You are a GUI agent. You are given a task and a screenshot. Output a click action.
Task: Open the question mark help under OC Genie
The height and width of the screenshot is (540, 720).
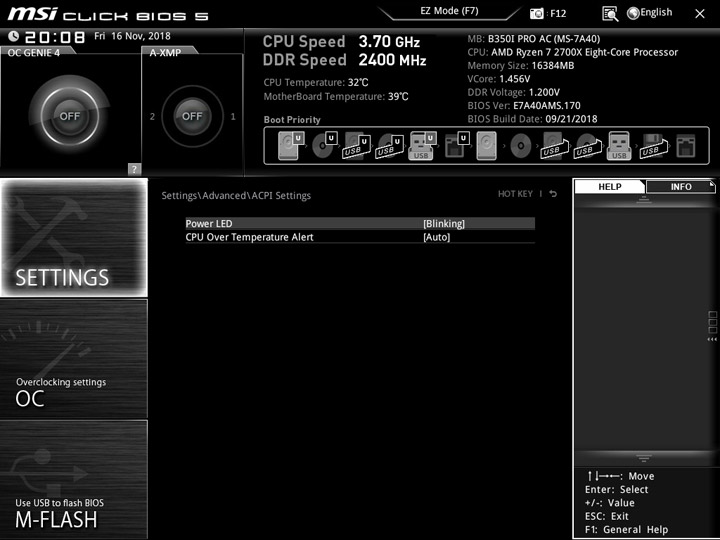134,169
